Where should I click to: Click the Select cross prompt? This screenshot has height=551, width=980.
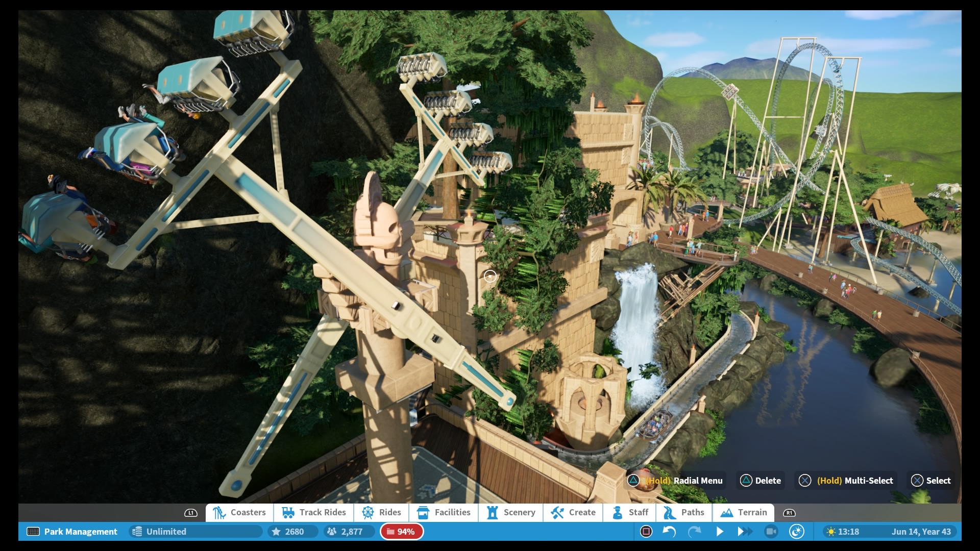coord(931,481)
